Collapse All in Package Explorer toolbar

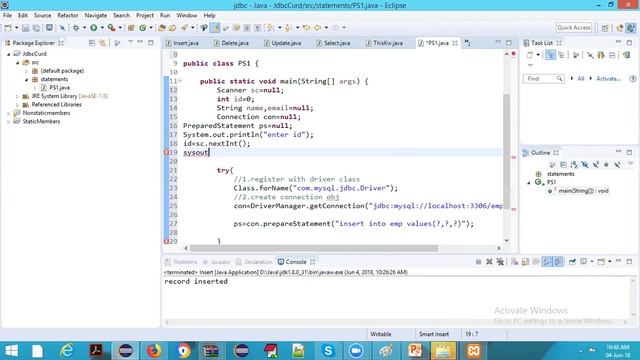pyautogui.click(x=92, y=43)
